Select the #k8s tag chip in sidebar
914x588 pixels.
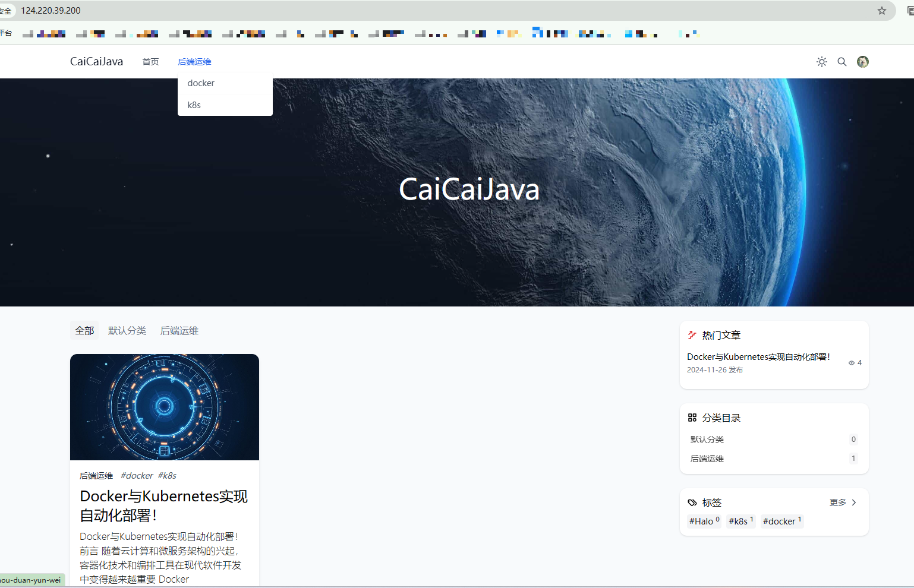pyautogui.click(x=741, y=521)
